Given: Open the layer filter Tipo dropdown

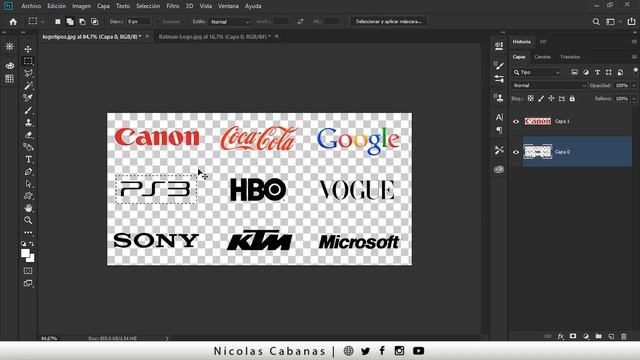Looking at the screenshot, I should (x=536, y=72).
